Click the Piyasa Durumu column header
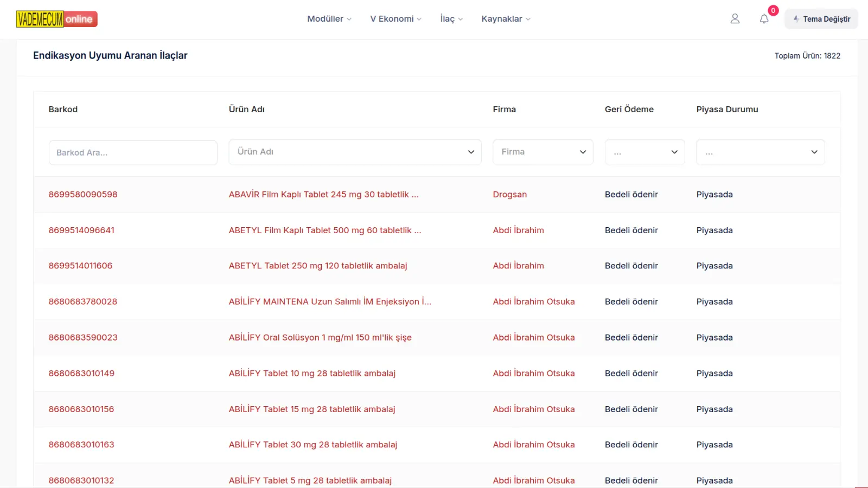Image resolution: width=868 pixels, height=488 pixels. point(727,110)
